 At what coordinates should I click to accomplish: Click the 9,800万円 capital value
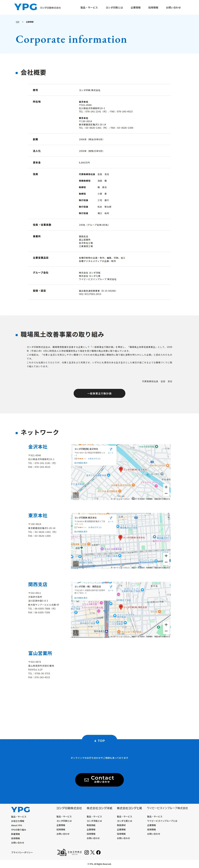click(x=84, y=162)
